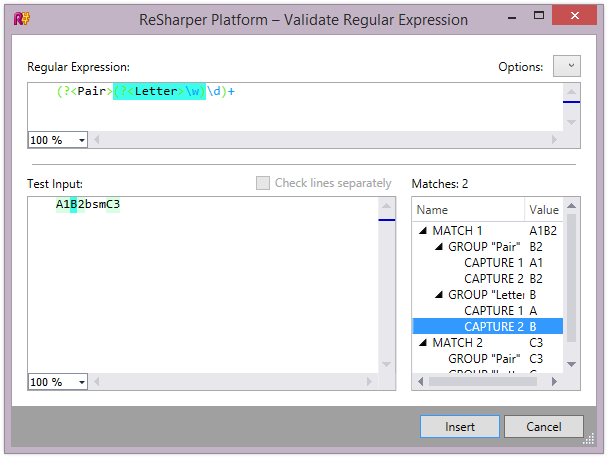Click the regex editor scroll right arrow
Image resolution: width=609 pixels, height=458 pixels.
click(554, 139)
